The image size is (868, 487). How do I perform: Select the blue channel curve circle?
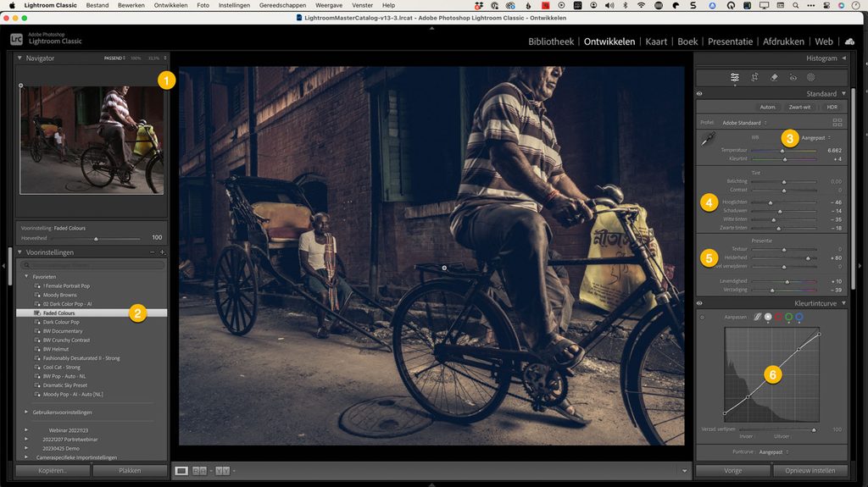[799, 317]
